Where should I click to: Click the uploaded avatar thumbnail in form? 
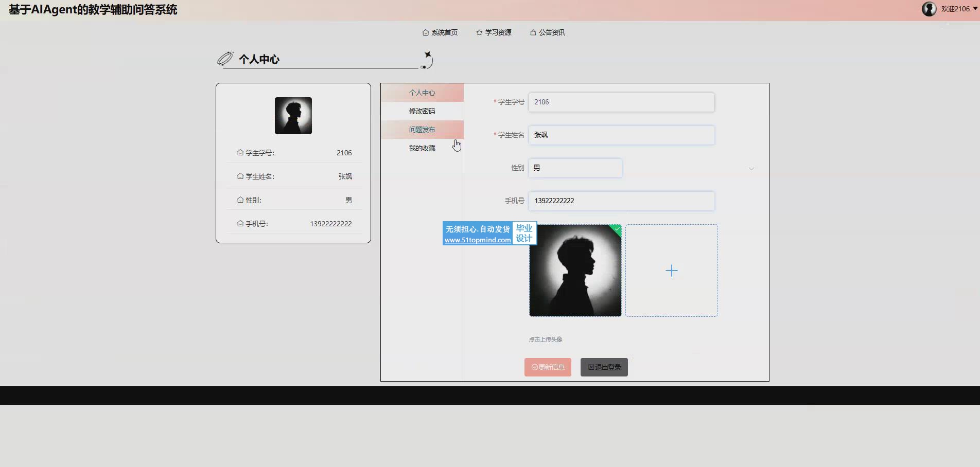[575, 271]
